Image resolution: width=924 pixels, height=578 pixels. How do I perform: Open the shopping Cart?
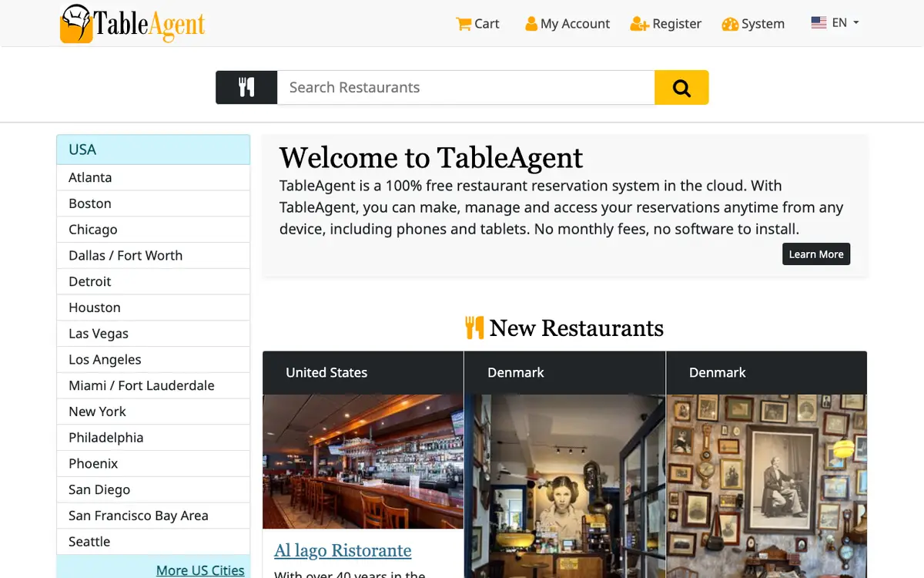click(x=477, y=24)
